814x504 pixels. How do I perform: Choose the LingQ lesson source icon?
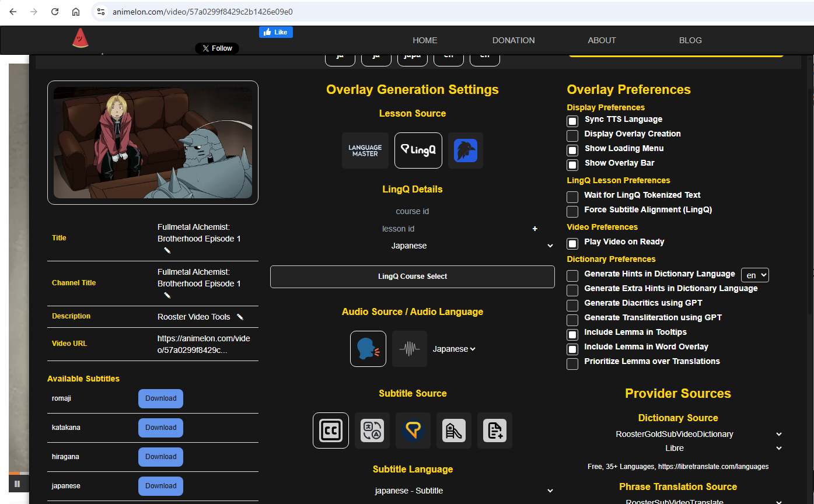[x=418, y=150]
